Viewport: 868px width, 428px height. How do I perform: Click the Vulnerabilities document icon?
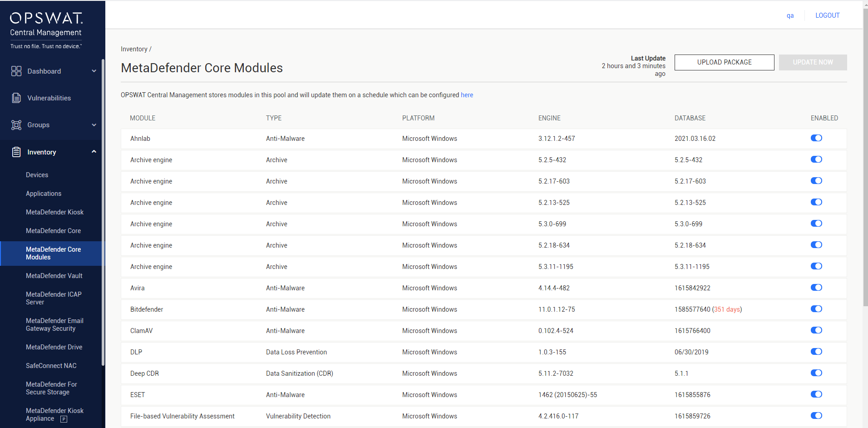click(16, 98)
